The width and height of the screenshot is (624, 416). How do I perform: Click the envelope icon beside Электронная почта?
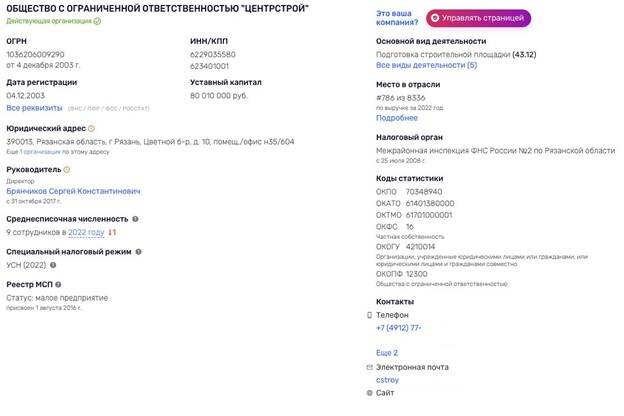[x=369, y=367]
